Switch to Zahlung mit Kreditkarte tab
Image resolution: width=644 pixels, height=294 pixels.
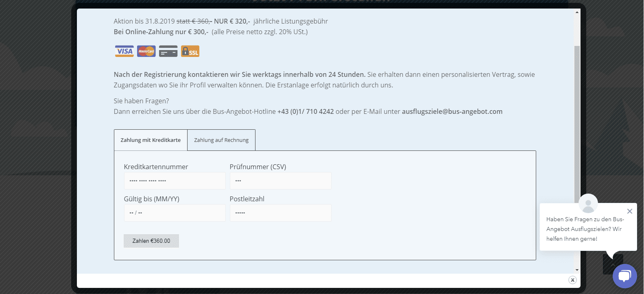(x=151, y=140)
